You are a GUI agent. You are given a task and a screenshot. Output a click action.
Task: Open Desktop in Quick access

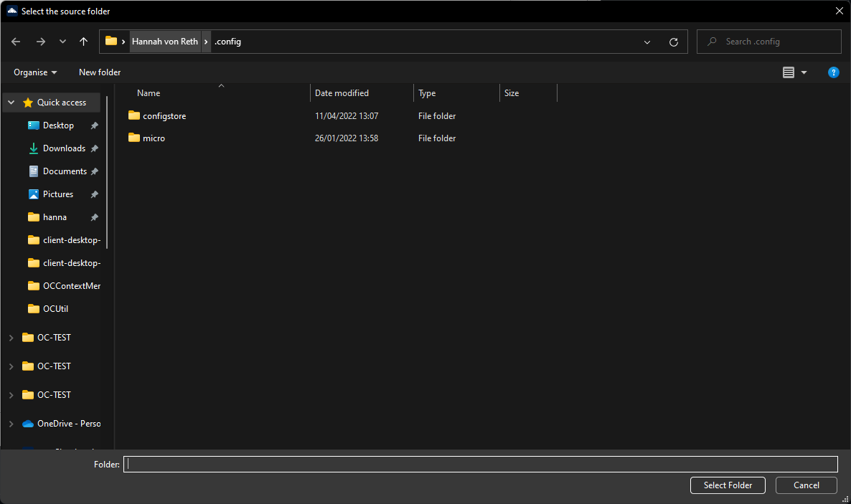point(58,125)
